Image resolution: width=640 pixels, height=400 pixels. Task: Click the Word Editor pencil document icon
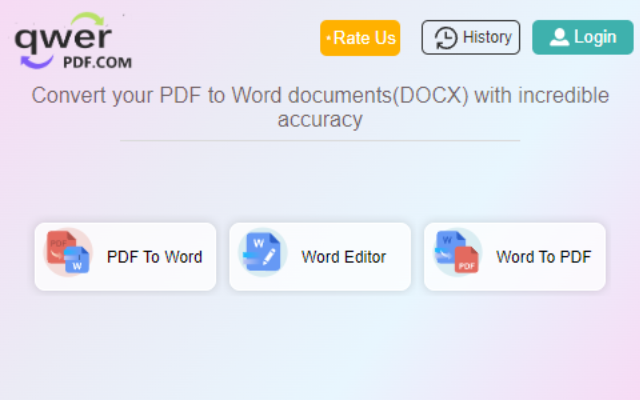tap(262, 252)
